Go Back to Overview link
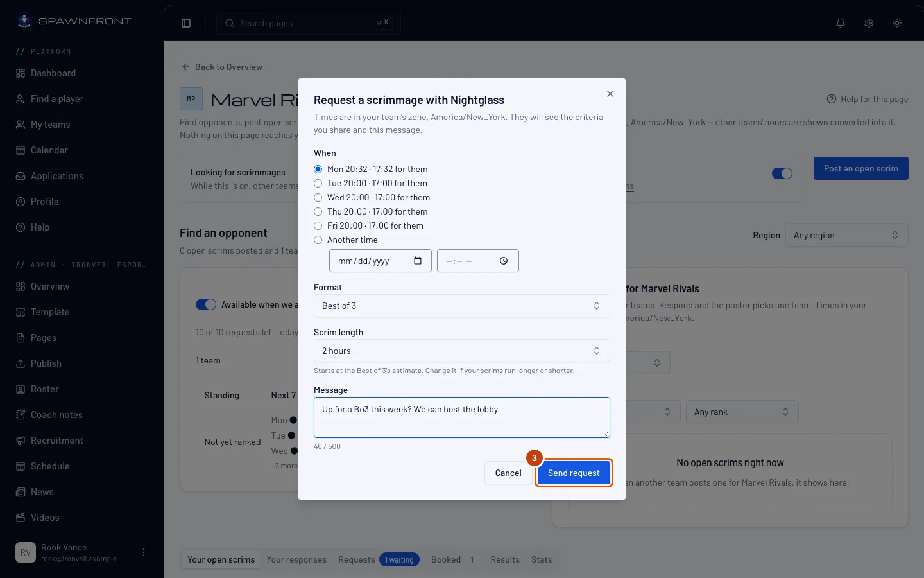This screenshot has width=924, height=578. (222, 67)
